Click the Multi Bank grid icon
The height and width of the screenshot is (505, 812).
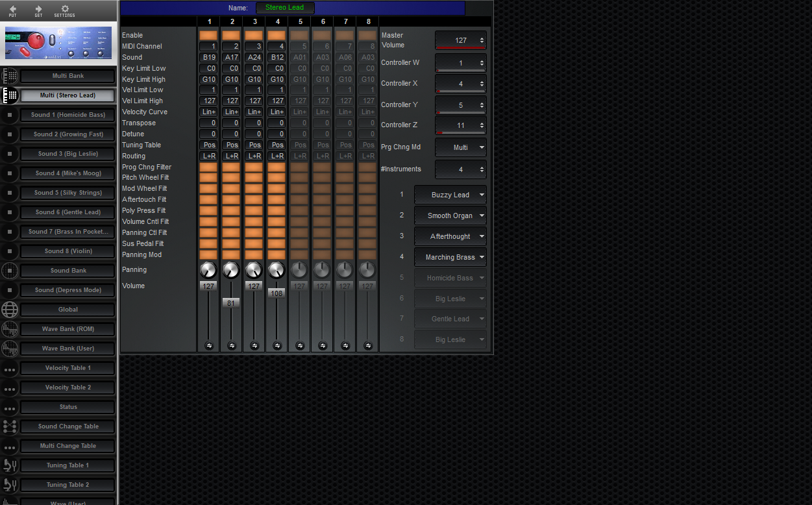tap(9, 76)
